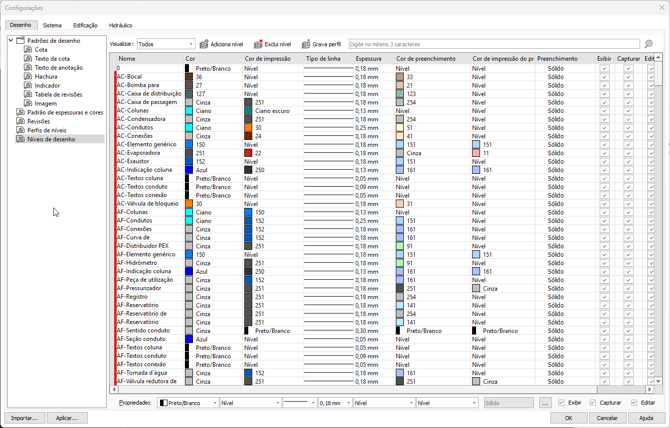
Task: Click the horizontal scrollbar right arrow
Action: coord(649,390)
